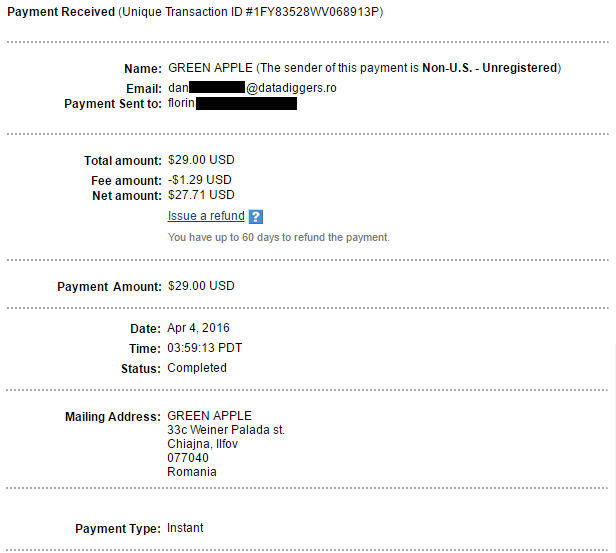Click the Payment Type value Instant
Image resolution: width=616 pixels, height=553 pixels.
point(185,528)
